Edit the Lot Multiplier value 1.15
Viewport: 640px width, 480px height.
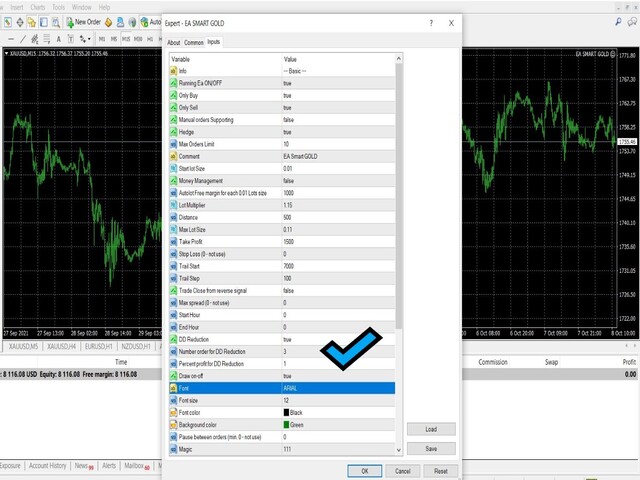coord(338,205)
